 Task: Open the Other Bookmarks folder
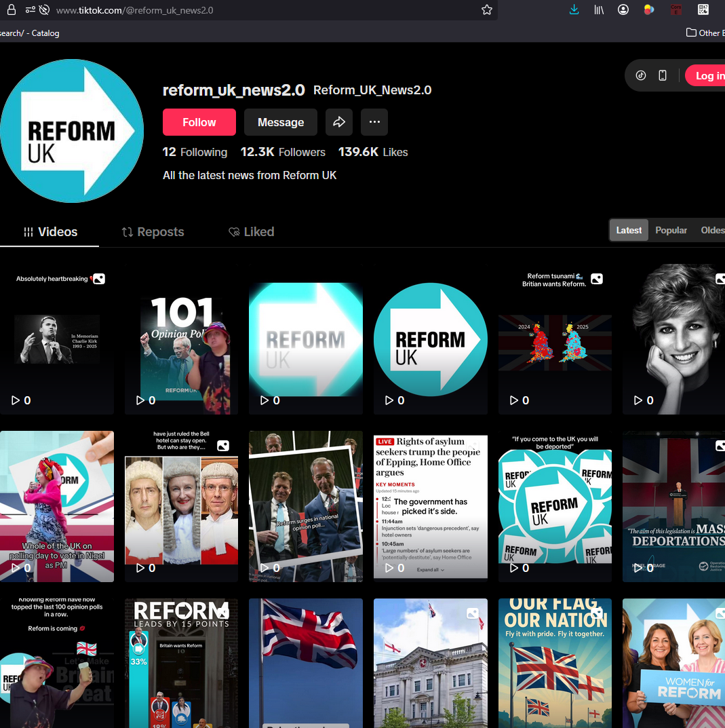point(705,33)
